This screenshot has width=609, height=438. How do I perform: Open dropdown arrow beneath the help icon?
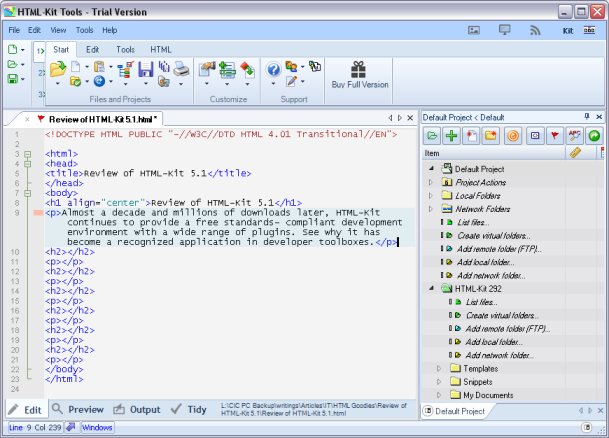click(273, 83)
